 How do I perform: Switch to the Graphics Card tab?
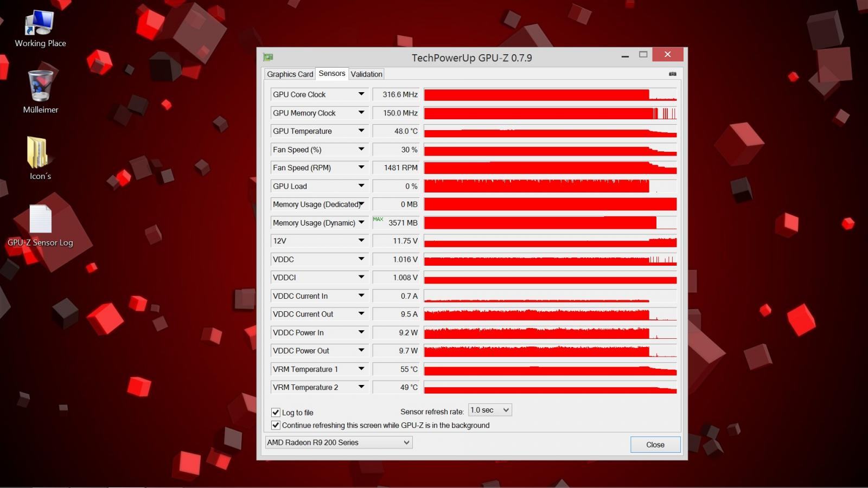coord(290,74)
